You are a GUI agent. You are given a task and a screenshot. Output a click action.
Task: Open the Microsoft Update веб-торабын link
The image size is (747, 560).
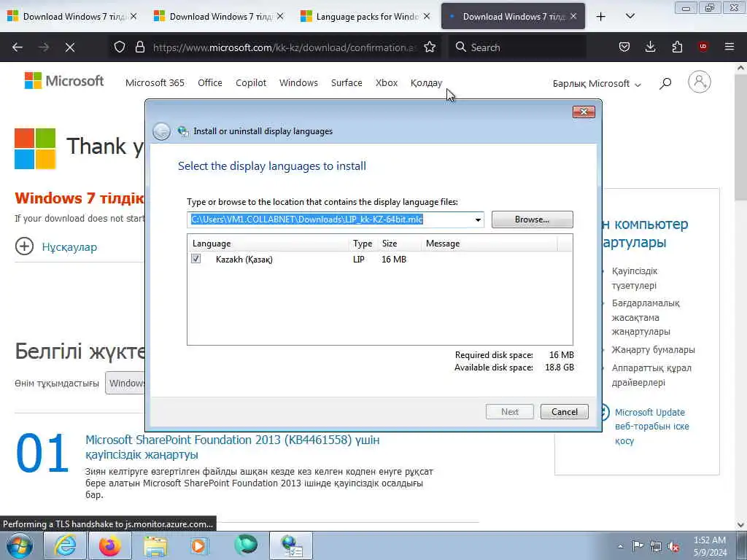(x=651, y=426)
